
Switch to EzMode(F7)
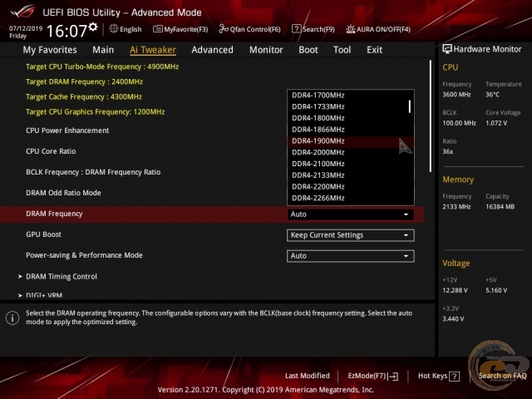coord(373,376)
